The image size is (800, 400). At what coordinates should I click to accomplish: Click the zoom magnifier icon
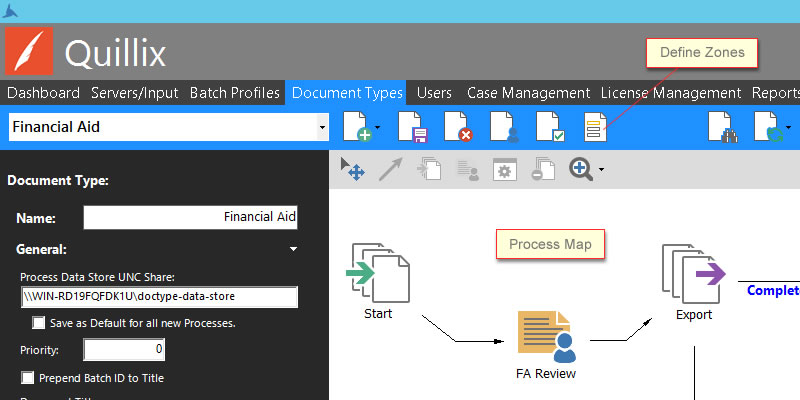(x=581, y=169)
